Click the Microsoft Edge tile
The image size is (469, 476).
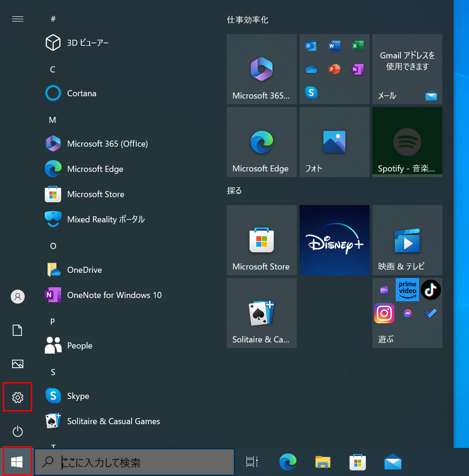point(261,142)
